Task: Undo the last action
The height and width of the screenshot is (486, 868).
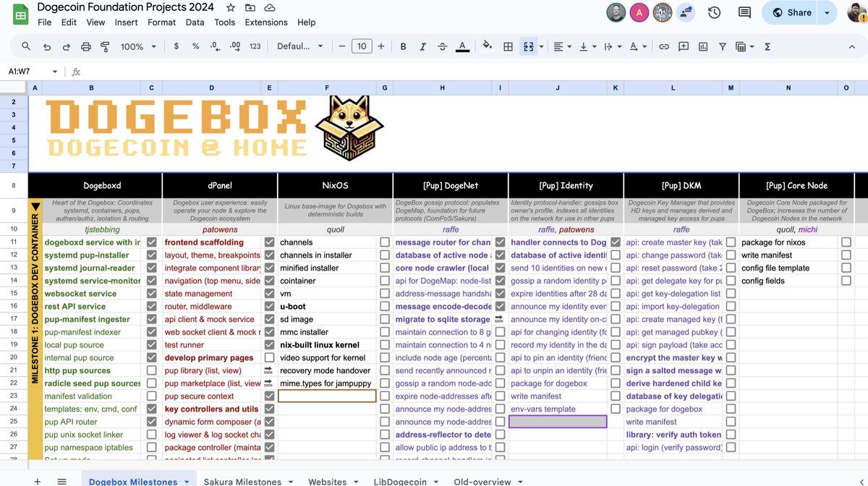Action: [47, 46]
